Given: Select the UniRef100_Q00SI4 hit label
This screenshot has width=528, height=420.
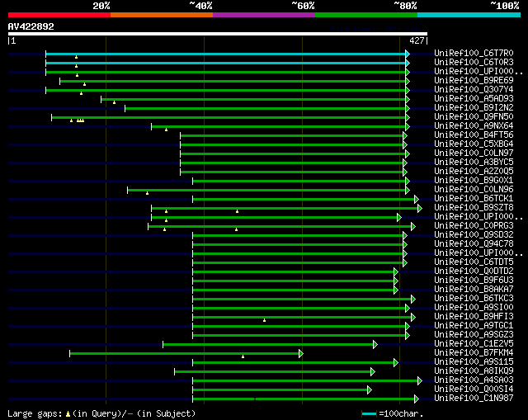Looking at the screenshot, I should 474,389.
